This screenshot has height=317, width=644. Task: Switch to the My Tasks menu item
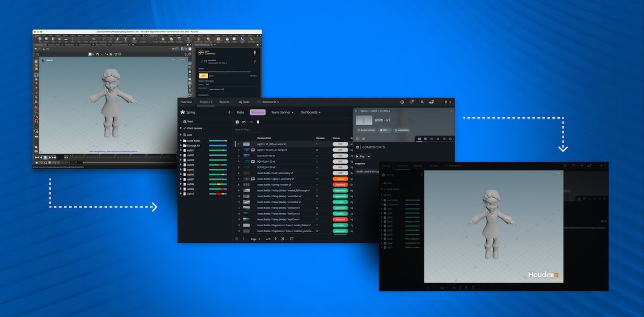[244, 102]
